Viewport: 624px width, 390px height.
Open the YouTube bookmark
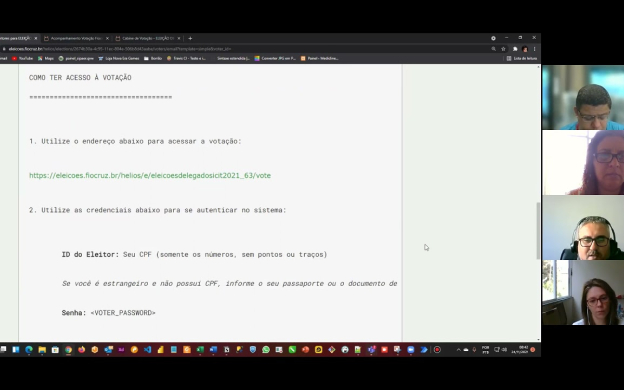click(x=22, y=58)
